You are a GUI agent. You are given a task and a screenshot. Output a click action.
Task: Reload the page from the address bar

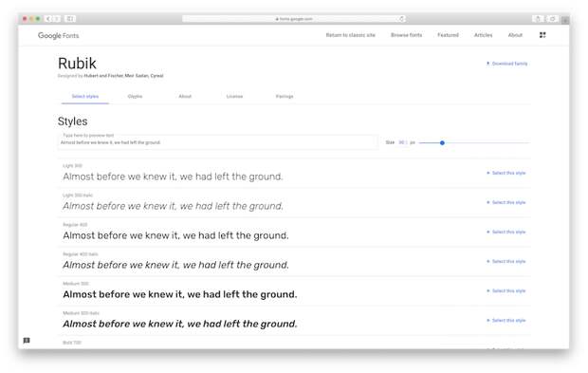401,18
